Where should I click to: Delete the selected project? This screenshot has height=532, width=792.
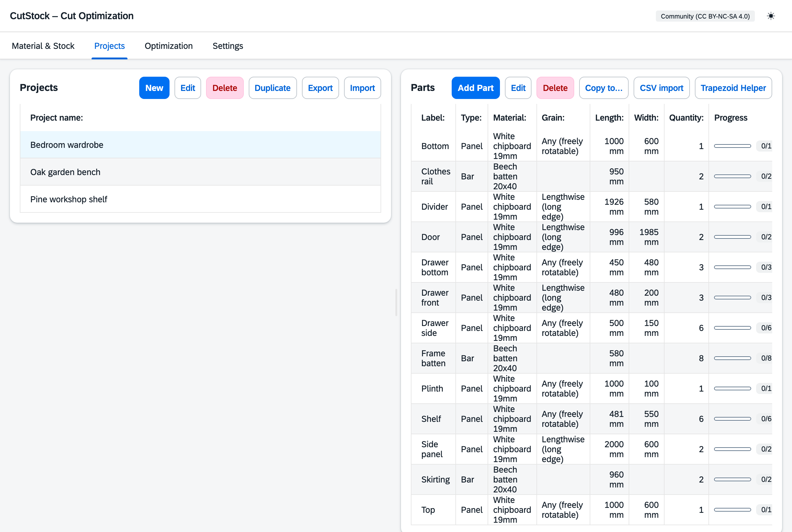225,88
